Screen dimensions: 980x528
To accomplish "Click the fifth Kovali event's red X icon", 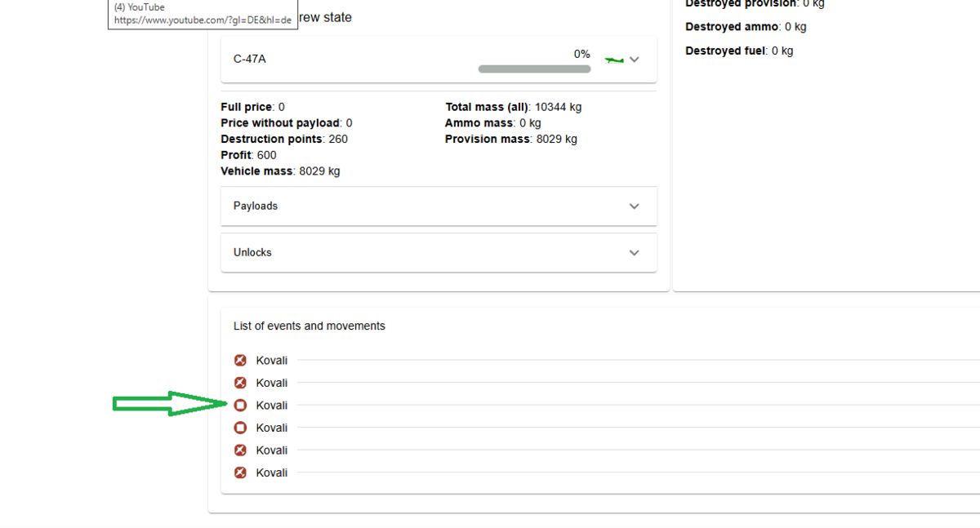I will [x=240, y=450].
